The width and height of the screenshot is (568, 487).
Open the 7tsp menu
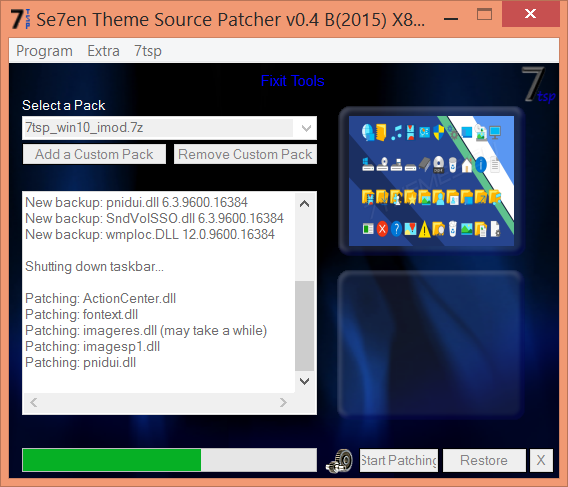(148, 51)
